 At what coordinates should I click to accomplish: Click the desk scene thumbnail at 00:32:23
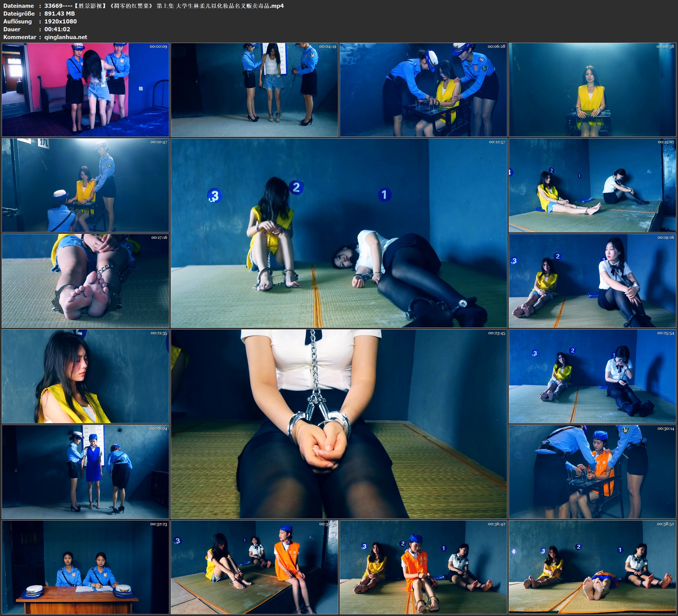[85, 567]
